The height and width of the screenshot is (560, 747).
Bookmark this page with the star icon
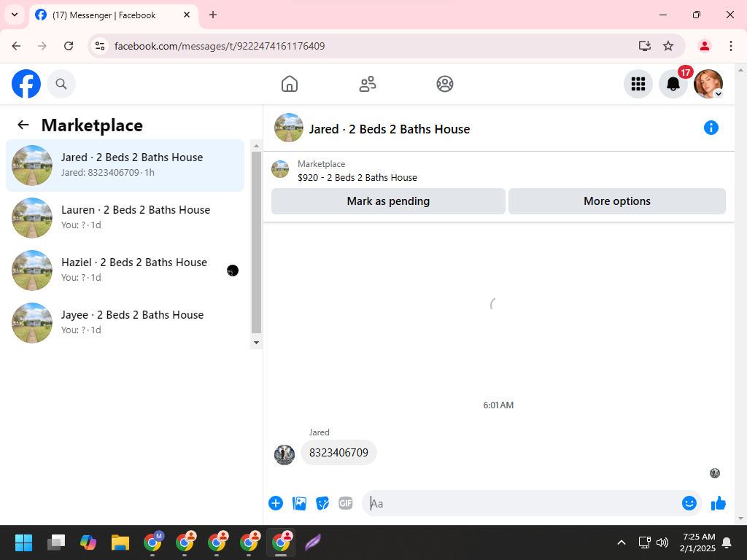(x=668, y=46)
